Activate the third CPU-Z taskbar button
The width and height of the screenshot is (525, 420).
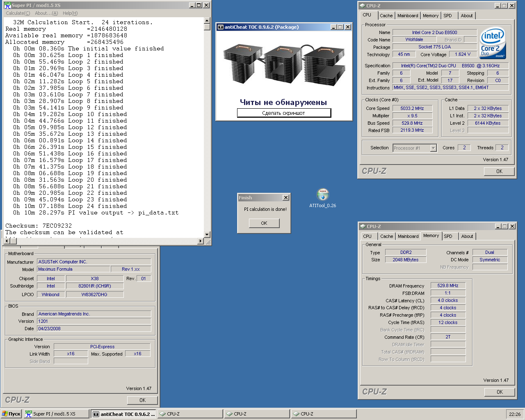coord(324,414)
